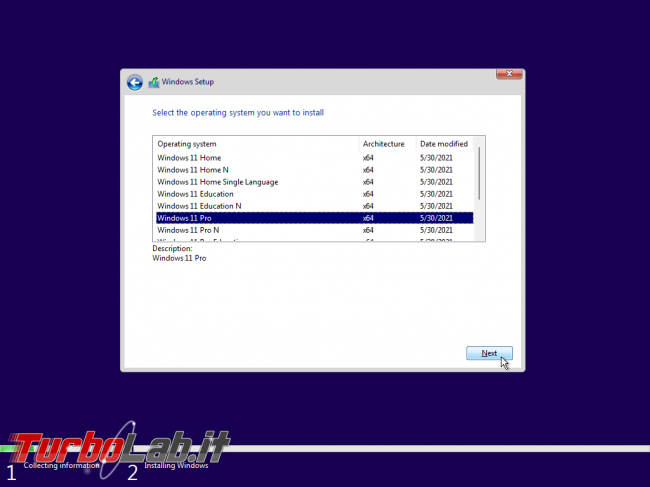Screen dimensions: 650x487
Task: Go back using the blue arrow button
Action: (135, 82)
